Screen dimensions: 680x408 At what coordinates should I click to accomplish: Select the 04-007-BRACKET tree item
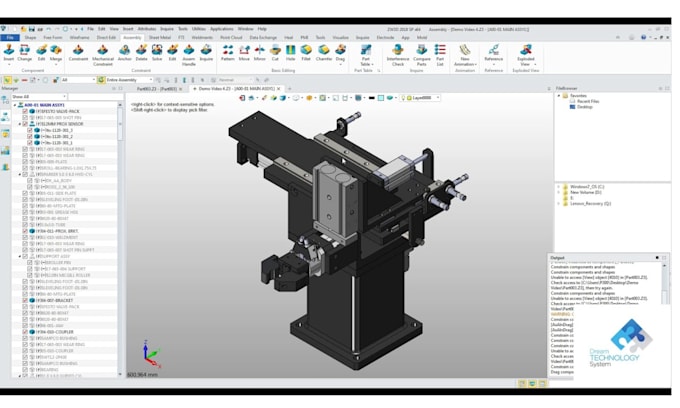point(54,300)
